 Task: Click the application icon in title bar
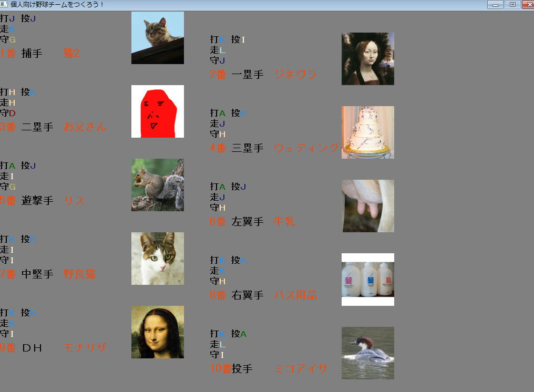tap(5, 4)
